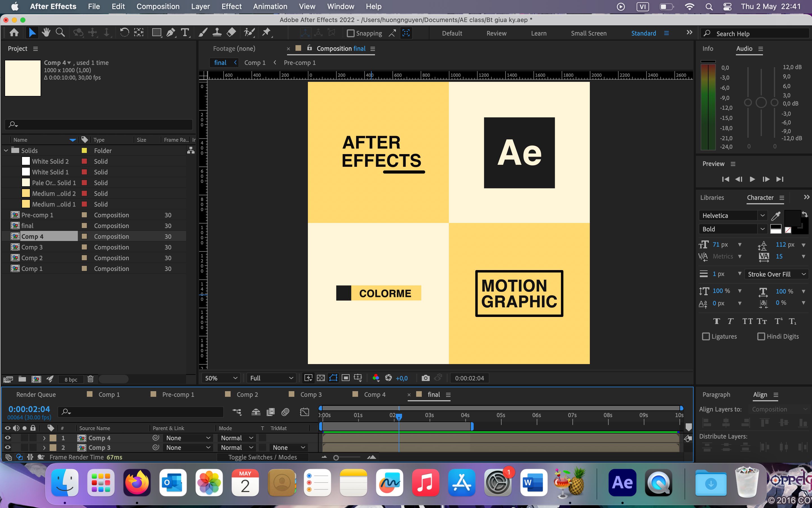Select the Eraser tool

point(231,32)
